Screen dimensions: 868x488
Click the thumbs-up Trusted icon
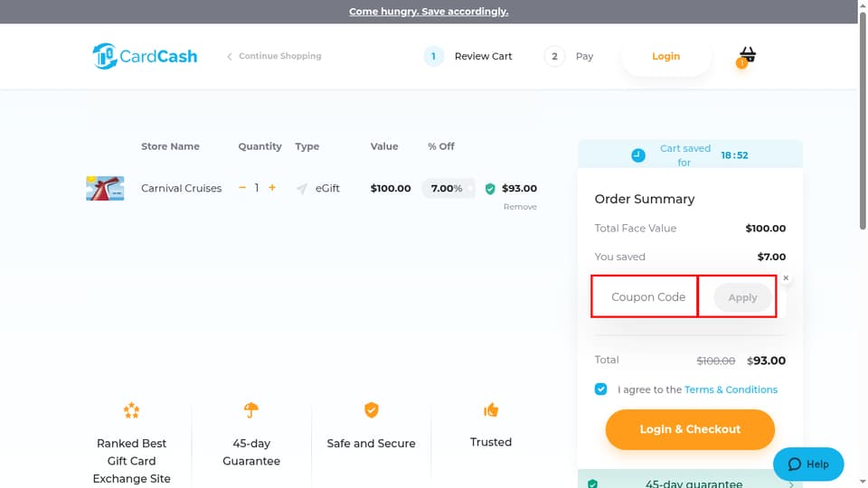click(x=491, y=410)
